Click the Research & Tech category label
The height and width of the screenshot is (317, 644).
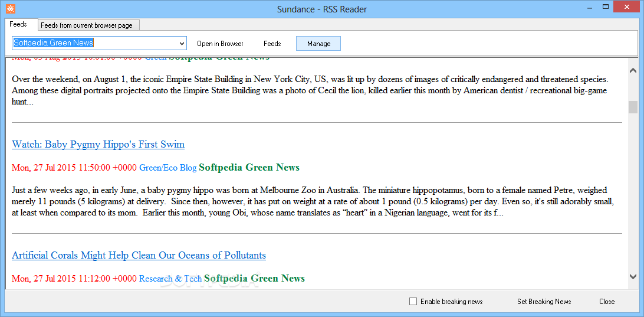point(170,279)
